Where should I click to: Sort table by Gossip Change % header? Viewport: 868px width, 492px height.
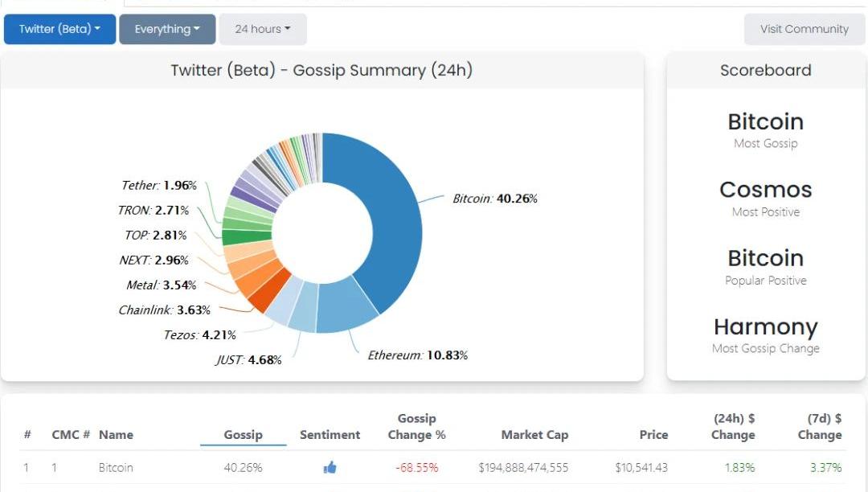click(x=416, y=426)
